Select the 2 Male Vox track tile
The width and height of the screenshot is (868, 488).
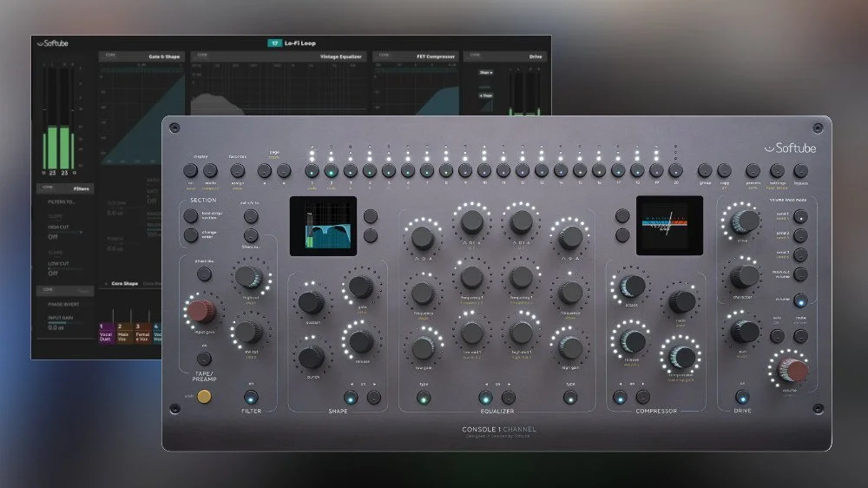click(x=124, y=333)
